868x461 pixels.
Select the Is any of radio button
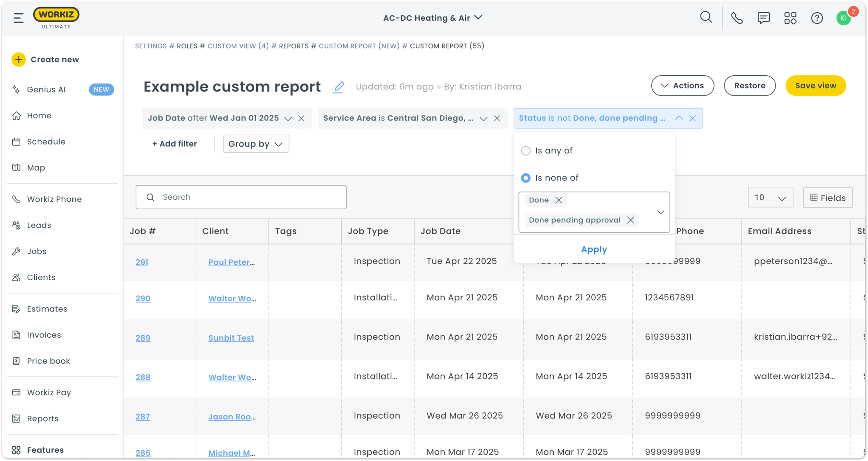(526, 151)
